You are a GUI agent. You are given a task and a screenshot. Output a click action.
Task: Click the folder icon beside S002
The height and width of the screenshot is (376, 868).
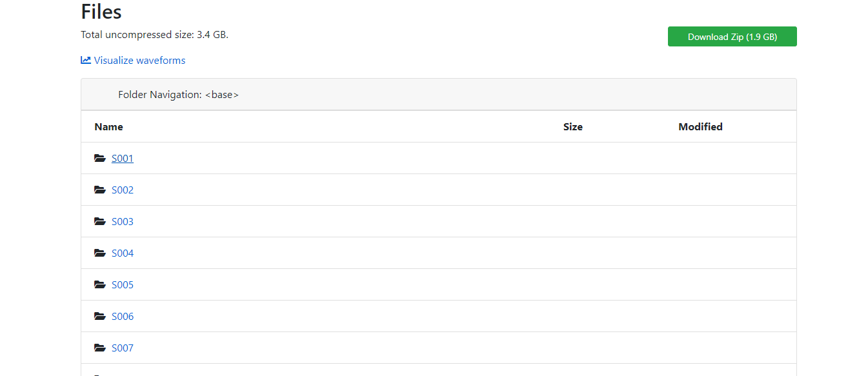coord(100,190)
